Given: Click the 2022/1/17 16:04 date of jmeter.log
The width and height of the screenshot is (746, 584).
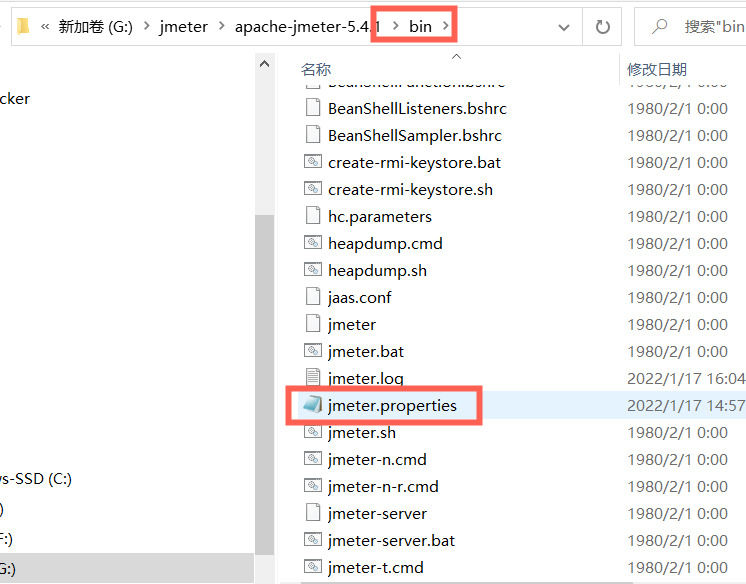Looking at the screenshot, I should (686, 379).
